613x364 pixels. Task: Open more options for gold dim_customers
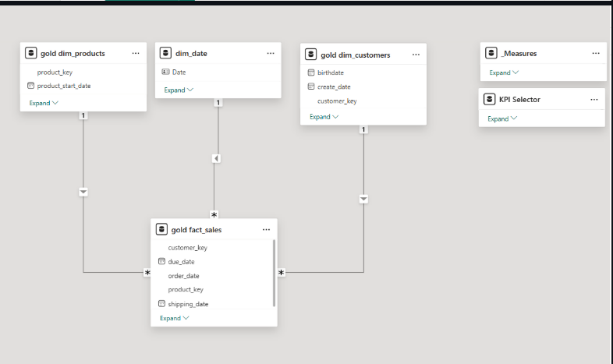point(416,55)
